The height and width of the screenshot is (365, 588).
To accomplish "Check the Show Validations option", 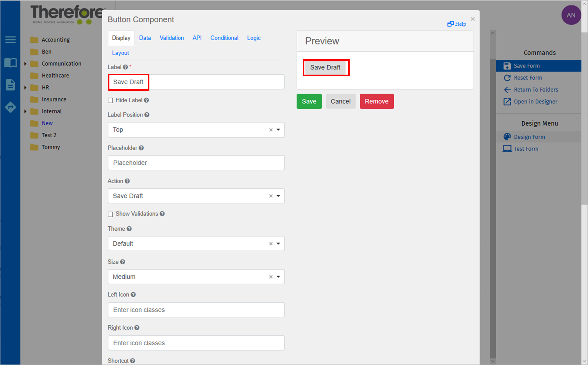I will pos(110,214).
